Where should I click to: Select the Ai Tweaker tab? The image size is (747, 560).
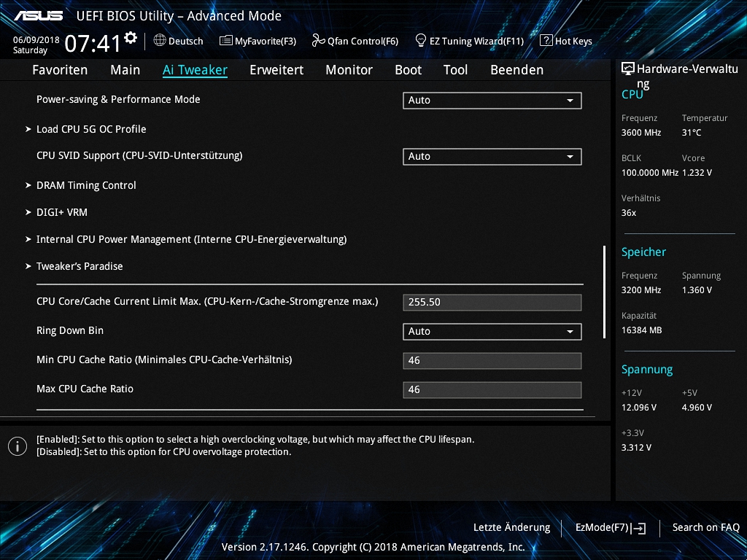(195, 70)
